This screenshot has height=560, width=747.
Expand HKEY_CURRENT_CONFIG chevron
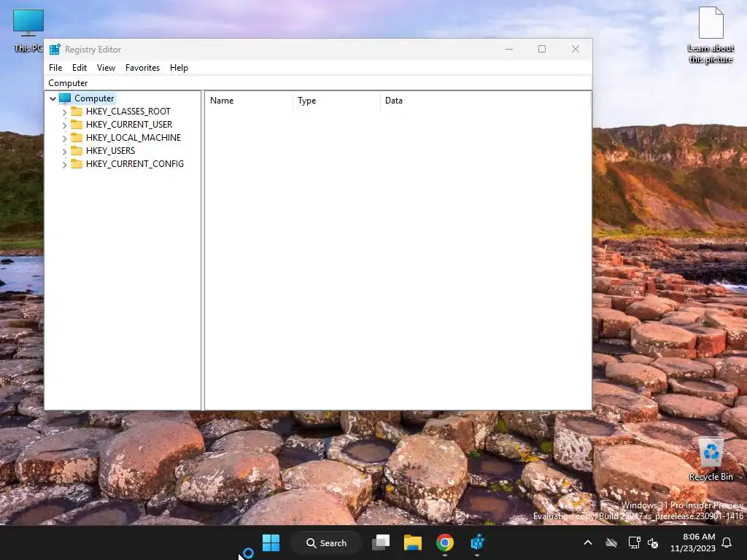point(64,164)
